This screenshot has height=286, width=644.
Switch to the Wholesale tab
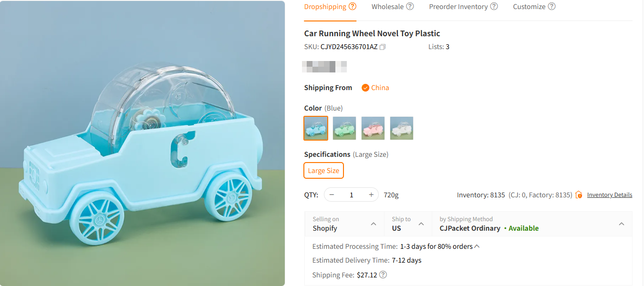click(389, 6)
